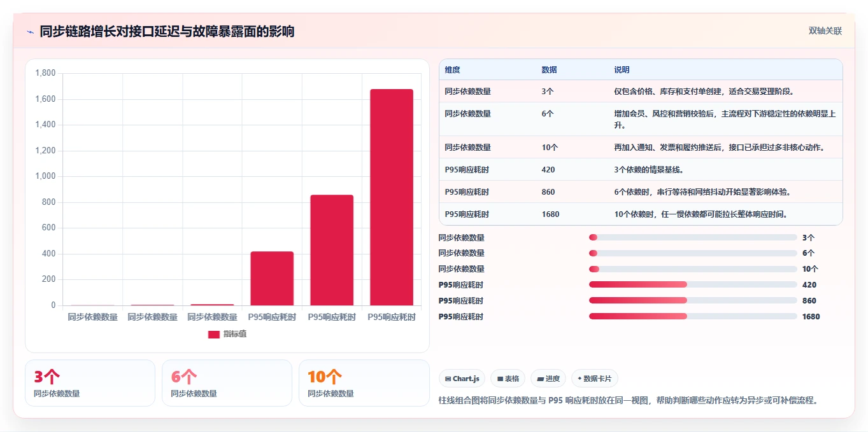Image resolution: width=868 pixels, height=432 pixels.
Task: Click the progress bar labeled 3个
Action: [693, 237]
